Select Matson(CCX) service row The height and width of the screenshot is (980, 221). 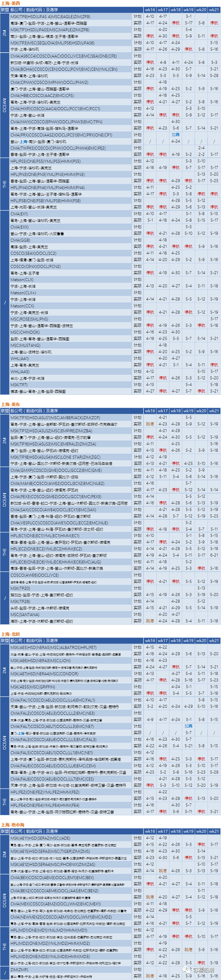click(71, 306)
